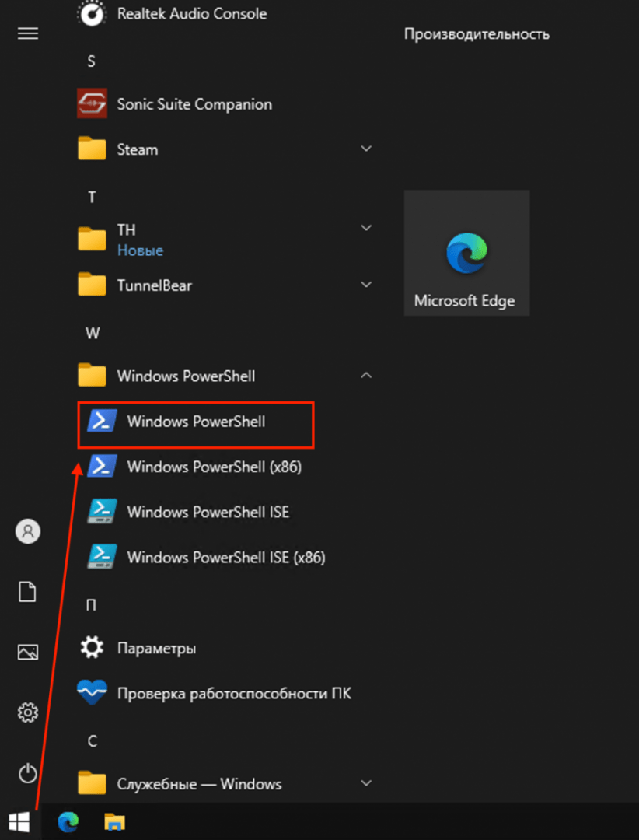This screenshot has width=639, height=840.
Task: Open Documents icon in left sidebar
Action: (28, 592)
